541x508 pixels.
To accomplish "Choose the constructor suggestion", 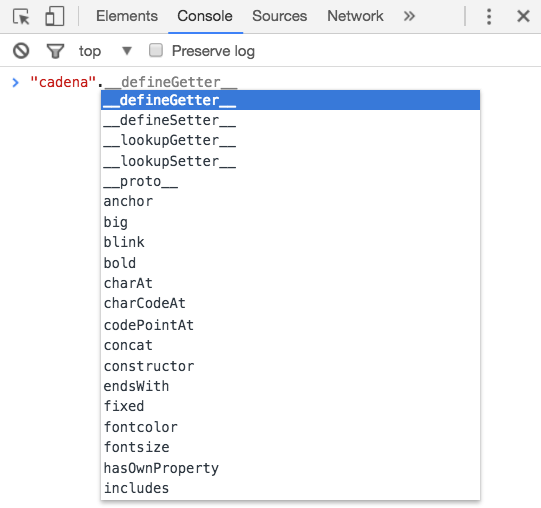I will click(x=290, y=366).
